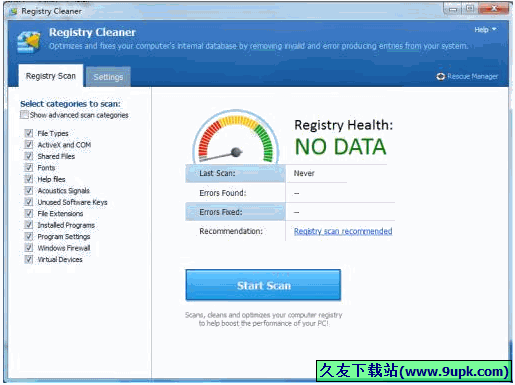Disable the Help files category
The image size is (515, 385).
coord(29,179)
